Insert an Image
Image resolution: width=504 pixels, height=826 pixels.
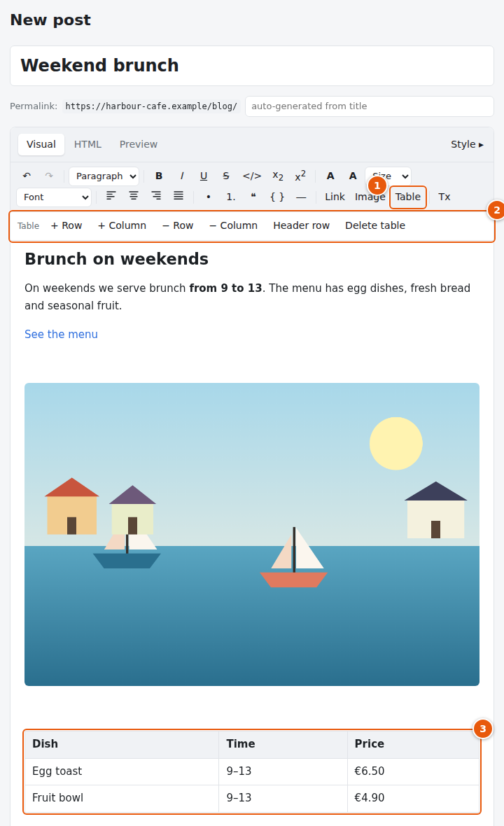370,197
